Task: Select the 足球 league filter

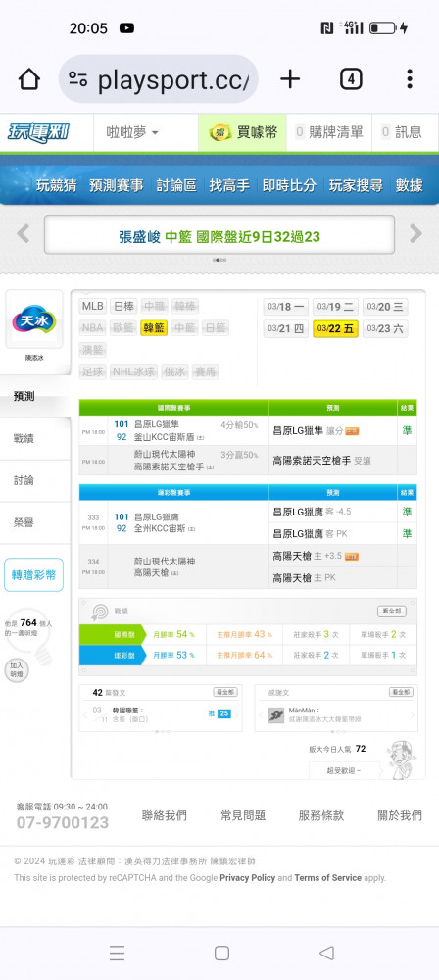Action: (x=92, y=371)
